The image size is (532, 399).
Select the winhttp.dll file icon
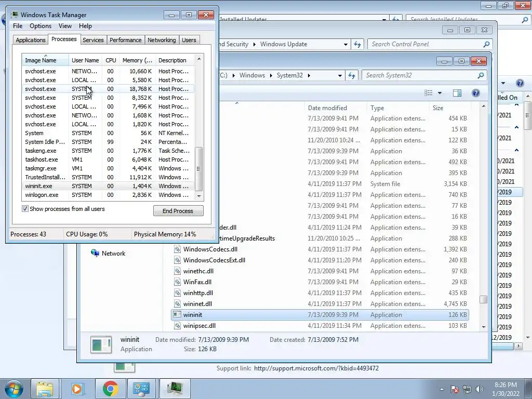pos(177,293)
